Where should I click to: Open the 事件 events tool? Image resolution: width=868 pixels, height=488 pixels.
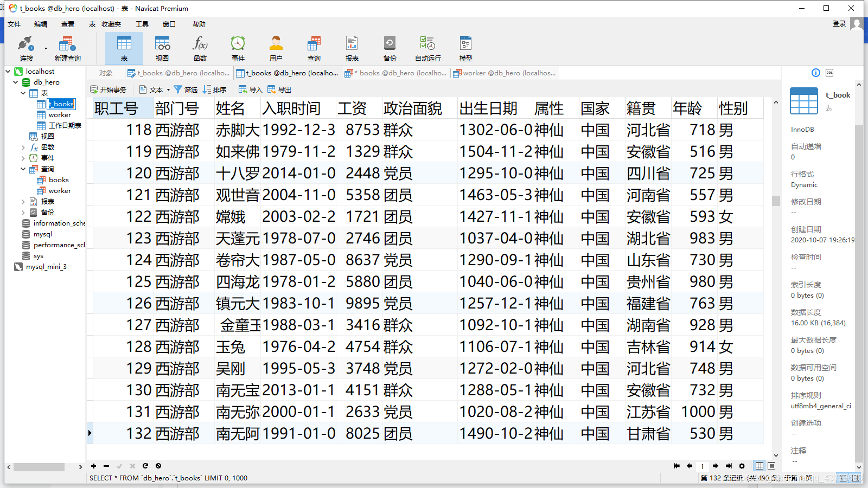(x=238, y=48)
